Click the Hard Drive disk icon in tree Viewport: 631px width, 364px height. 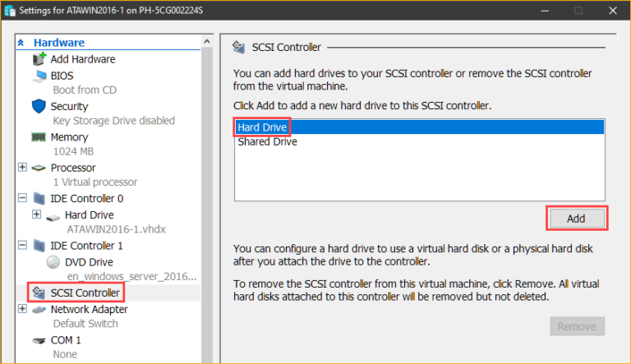(x=53, y=217)
